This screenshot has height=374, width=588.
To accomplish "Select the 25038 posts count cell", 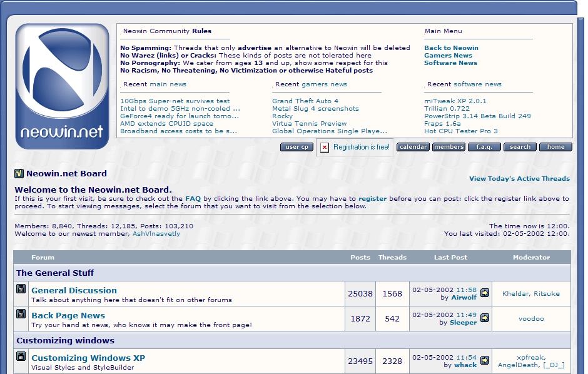I will pyautogui.click(x=360, y=294).
